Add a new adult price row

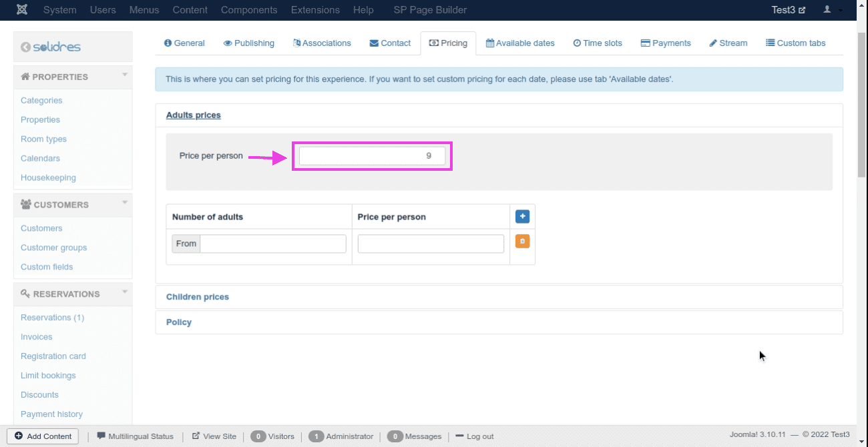522,216
